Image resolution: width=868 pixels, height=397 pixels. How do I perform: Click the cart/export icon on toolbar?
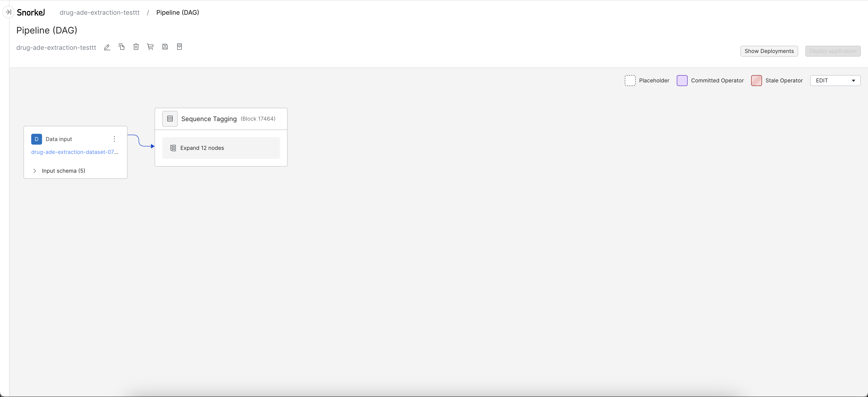coord(151,47)
